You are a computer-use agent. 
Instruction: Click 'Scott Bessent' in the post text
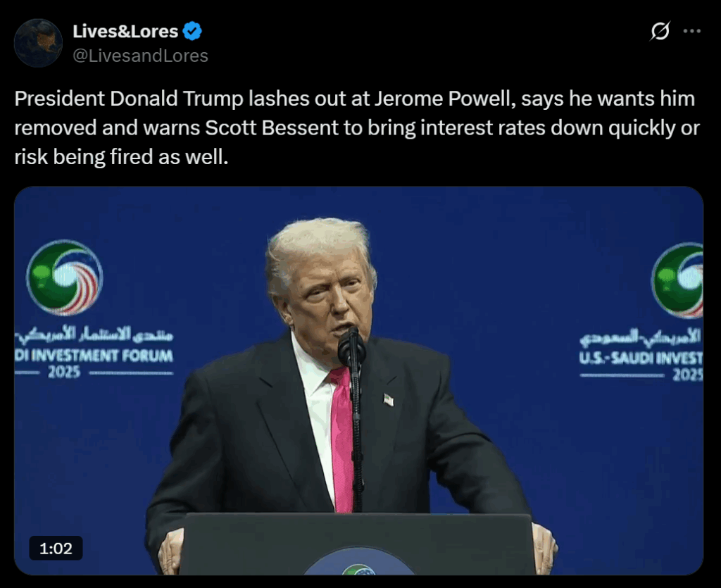pyautogui.click(x=272, y=127)
